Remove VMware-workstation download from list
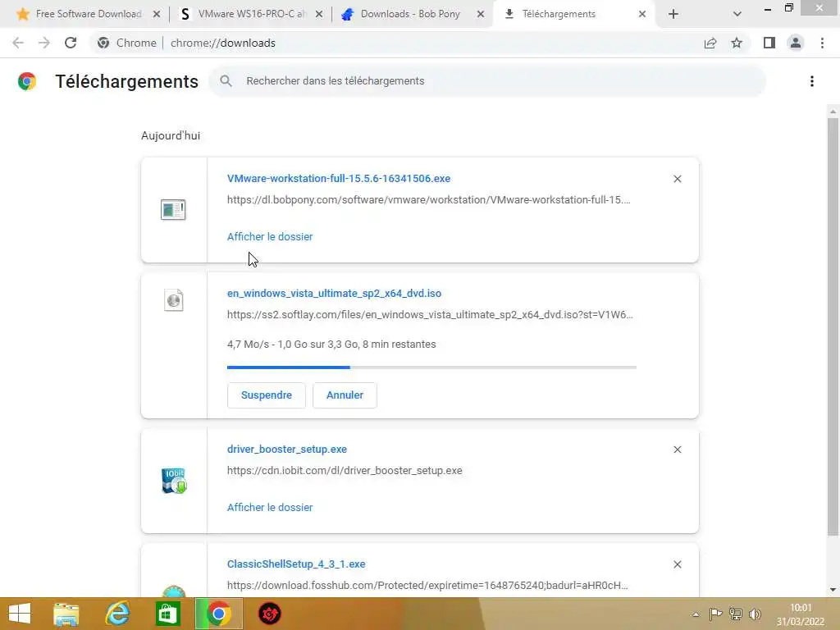 tap(677, 179)
